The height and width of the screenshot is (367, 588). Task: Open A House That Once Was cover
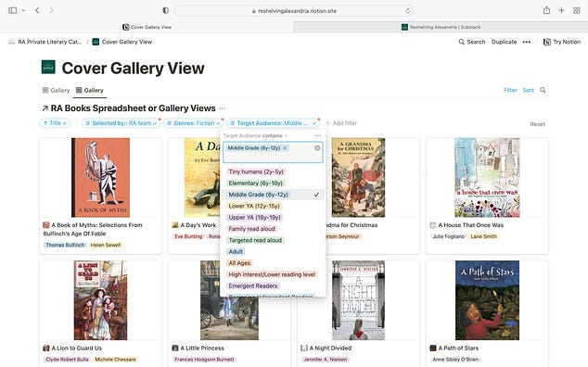pyautogui.click(x=487, y=177)
